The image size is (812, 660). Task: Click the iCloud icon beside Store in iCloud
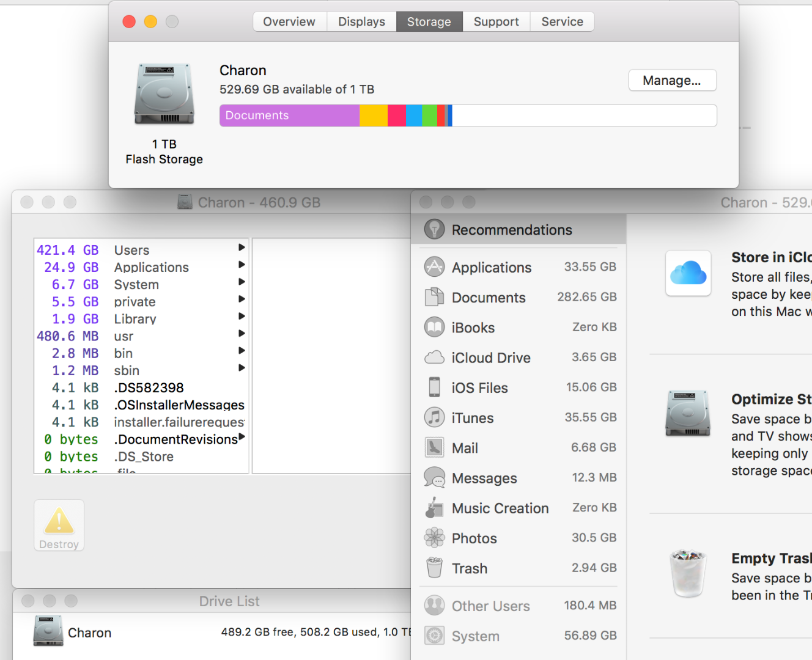click(688, 273)
